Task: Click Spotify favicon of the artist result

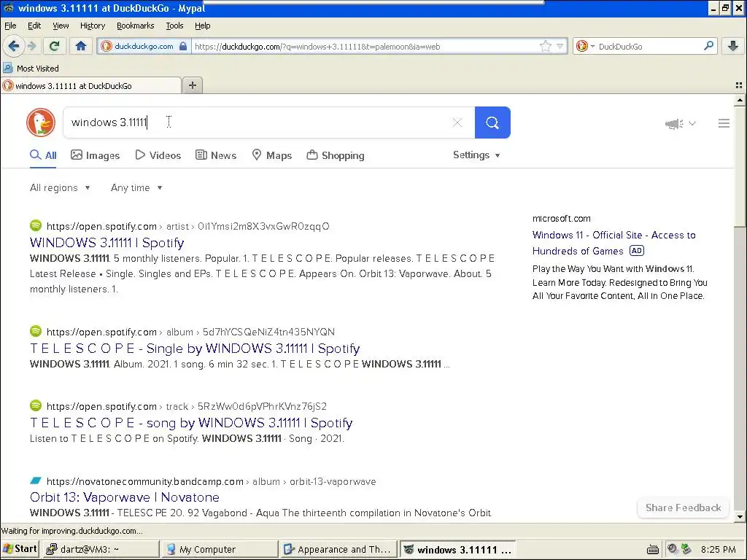Action: (36, 225)
